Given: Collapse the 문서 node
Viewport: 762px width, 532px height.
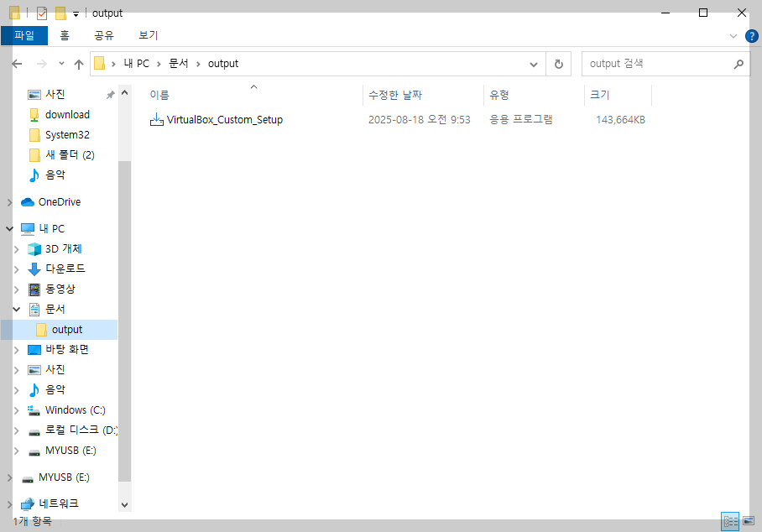Looking at the screenshot, I should 16,309.
